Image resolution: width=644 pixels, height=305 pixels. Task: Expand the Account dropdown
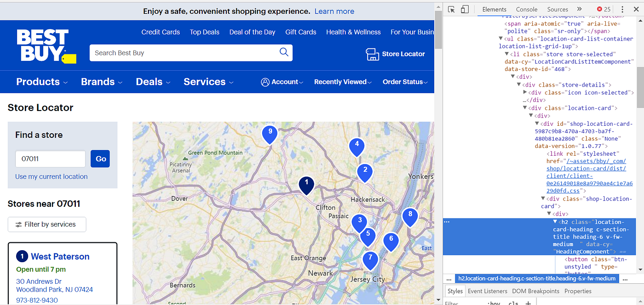click(x=282, y=82)
